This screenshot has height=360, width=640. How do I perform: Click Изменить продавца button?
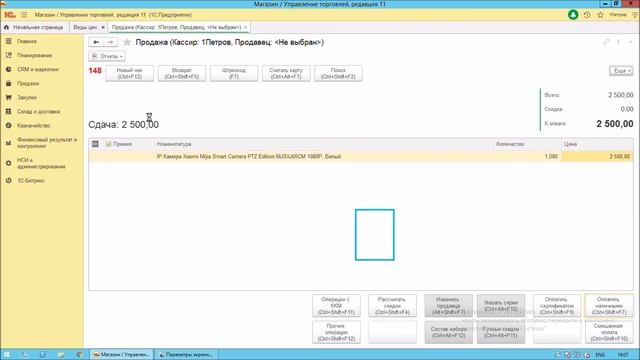pyautogui.click(x=449, y=306)
